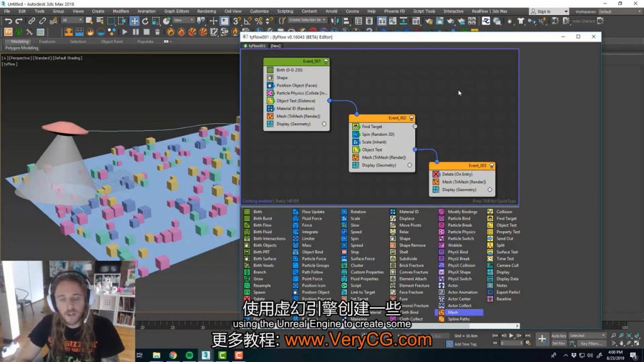Open the Selected key target dropdown

587,336
